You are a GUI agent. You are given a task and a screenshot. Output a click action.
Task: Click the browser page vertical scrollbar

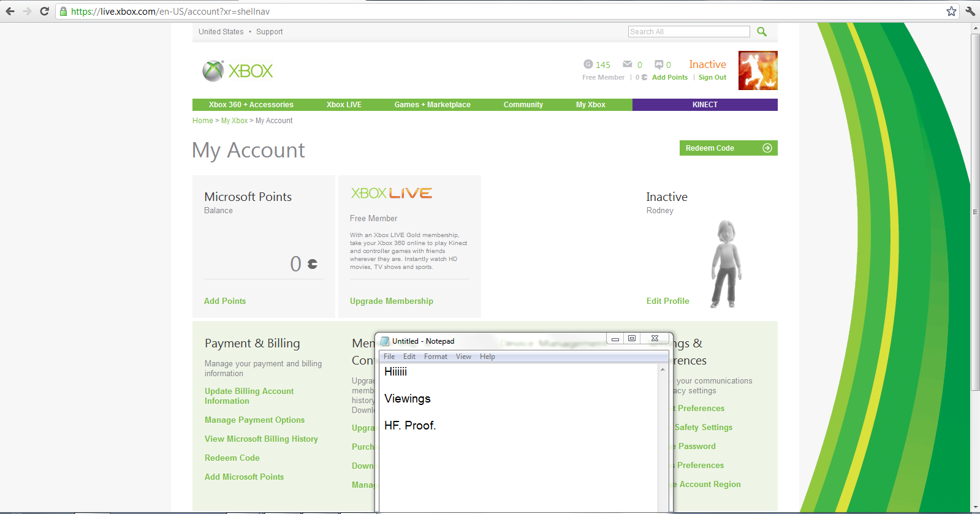975,212
